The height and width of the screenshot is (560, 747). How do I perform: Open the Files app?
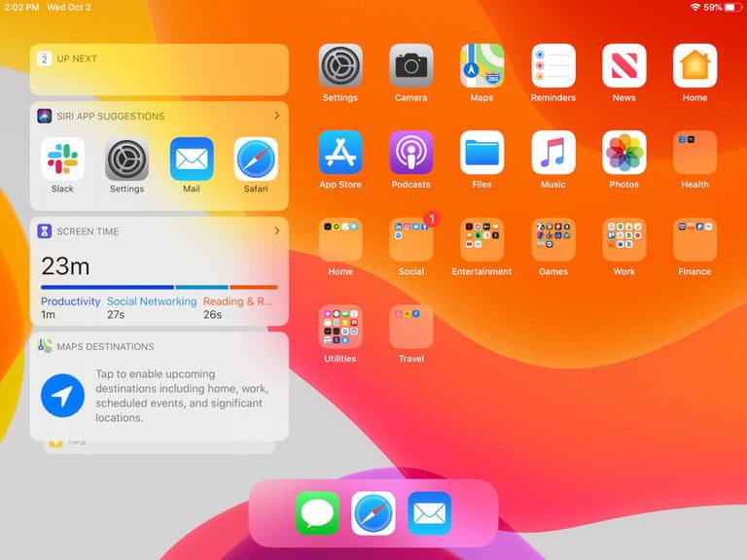481,153
